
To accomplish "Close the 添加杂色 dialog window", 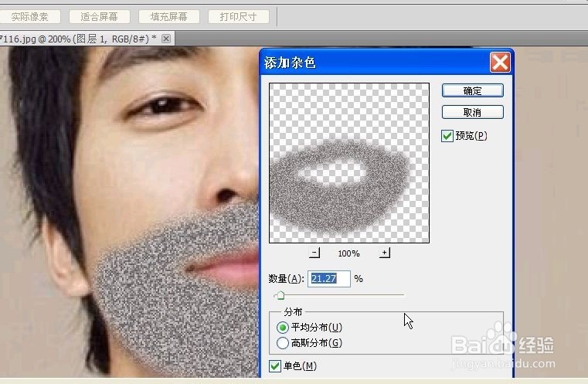I will click(500, 63).
